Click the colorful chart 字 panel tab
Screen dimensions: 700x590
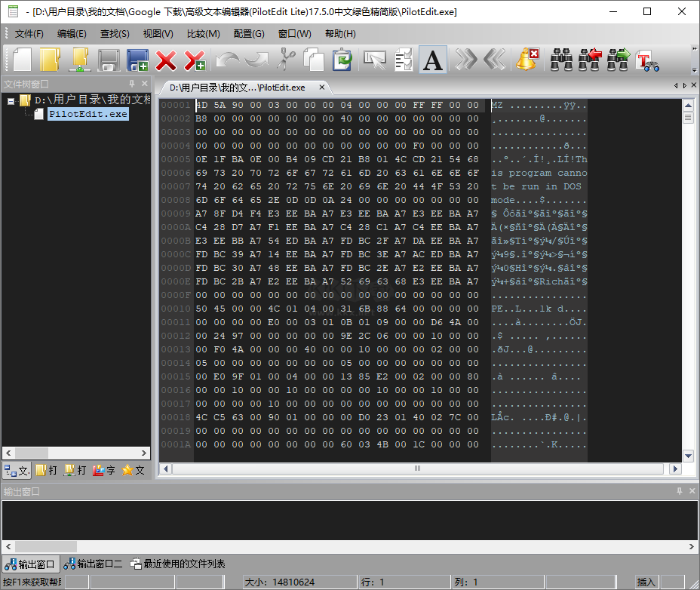(104, 470)
